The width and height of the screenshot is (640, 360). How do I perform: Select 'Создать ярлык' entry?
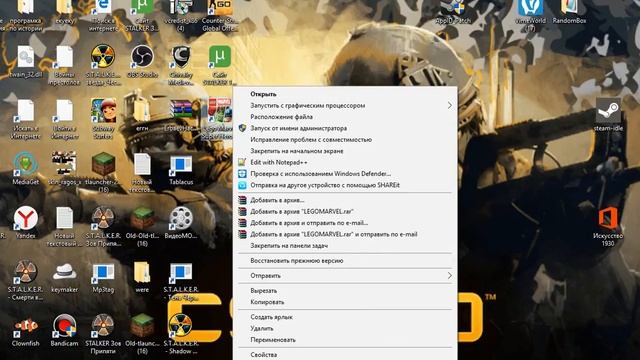345,317
